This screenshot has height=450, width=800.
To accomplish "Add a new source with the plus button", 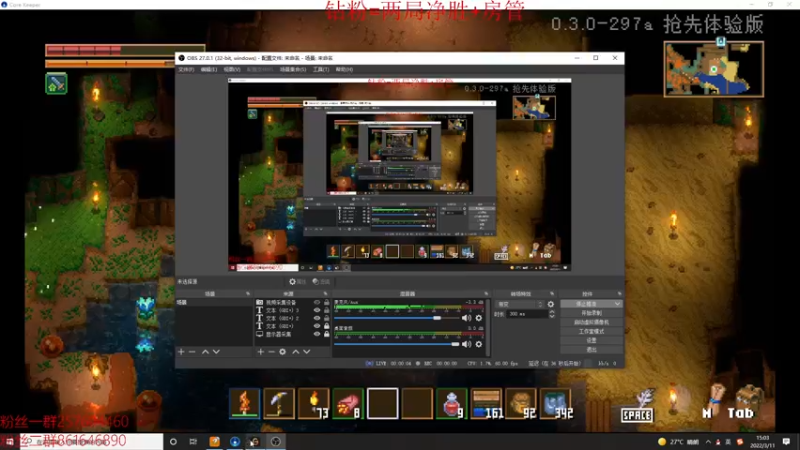I will (x=261, y=352).
